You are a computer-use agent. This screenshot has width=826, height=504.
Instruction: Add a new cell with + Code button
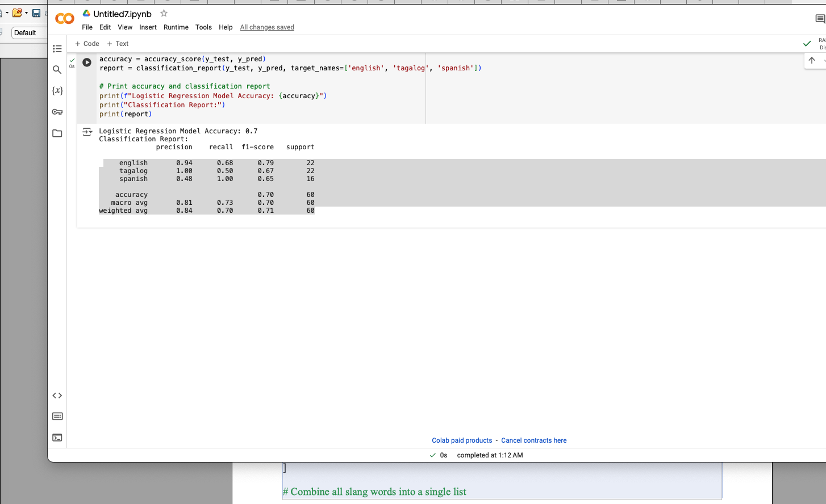coord(86,44)
